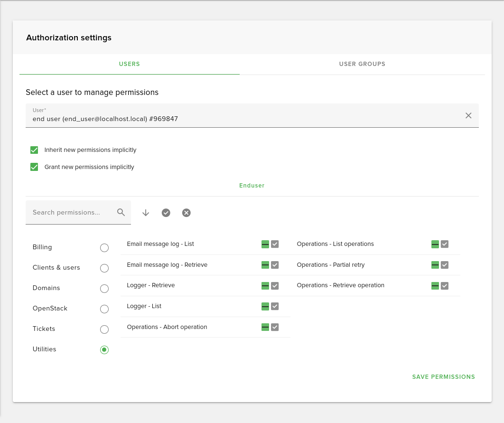Viewport: 504px width, 423px height.
Task: Toggle the green grant icon for Operations - Abort operation
Action: tap(265, 327)
